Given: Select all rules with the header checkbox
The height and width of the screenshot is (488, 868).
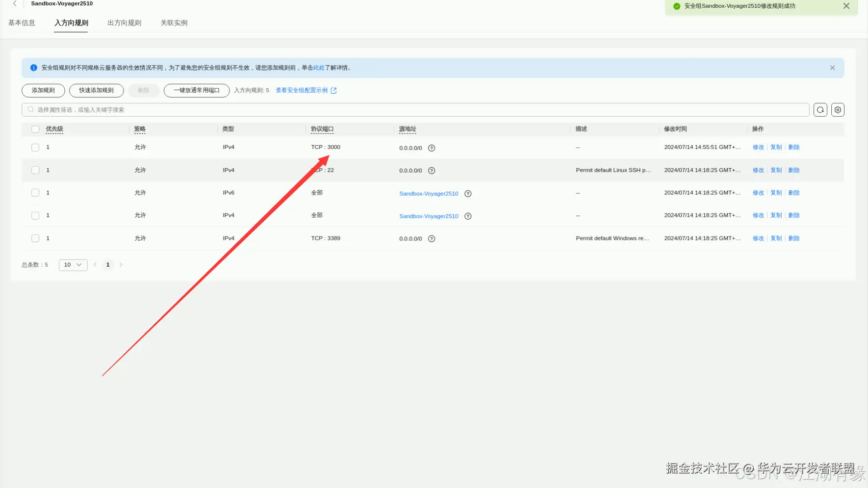Looking at the screenshot, I should 35,129.
